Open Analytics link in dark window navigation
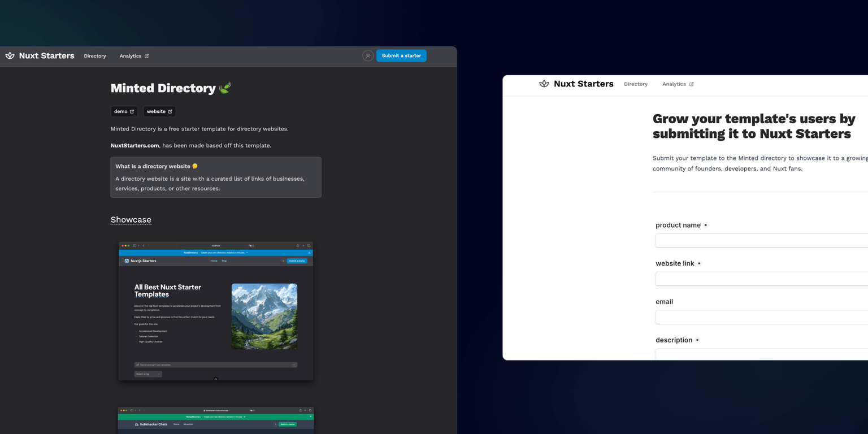Viewport: 868px width, 434px height. (x=134, y=56)
